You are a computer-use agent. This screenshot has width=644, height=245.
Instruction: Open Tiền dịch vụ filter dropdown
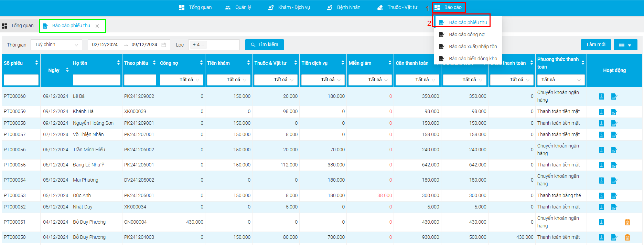(x=323, y=80)
